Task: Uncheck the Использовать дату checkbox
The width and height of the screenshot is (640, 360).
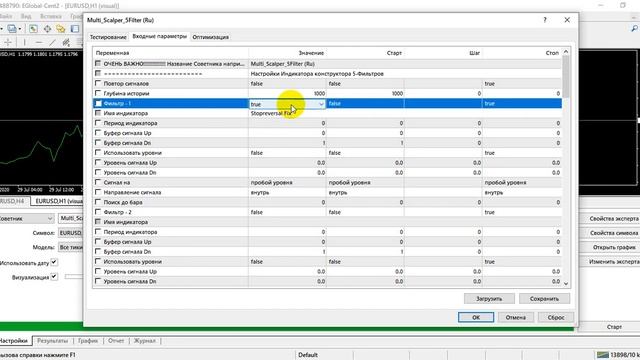Action: click(x=54, y=262)
